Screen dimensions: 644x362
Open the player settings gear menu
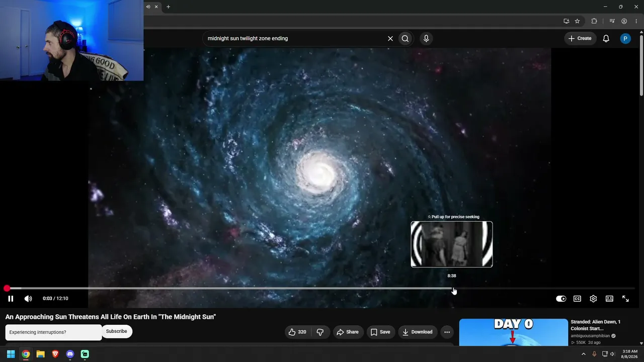[x=593, y=299]
